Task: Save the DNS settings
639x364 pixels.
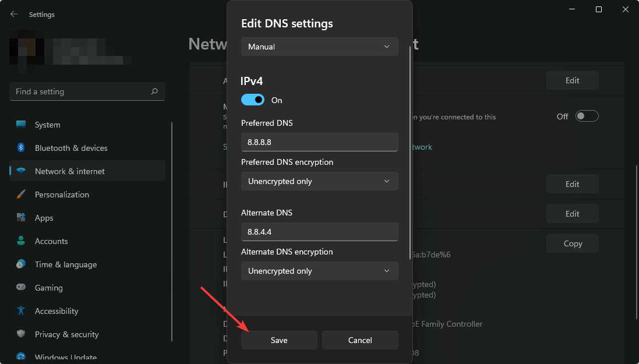Action: click(278, 340)
